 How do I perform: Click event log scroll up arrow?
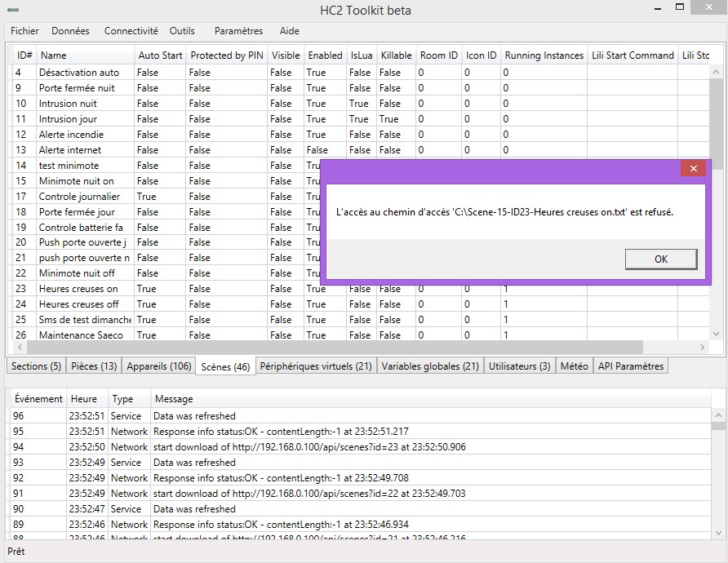coord(718,415)
